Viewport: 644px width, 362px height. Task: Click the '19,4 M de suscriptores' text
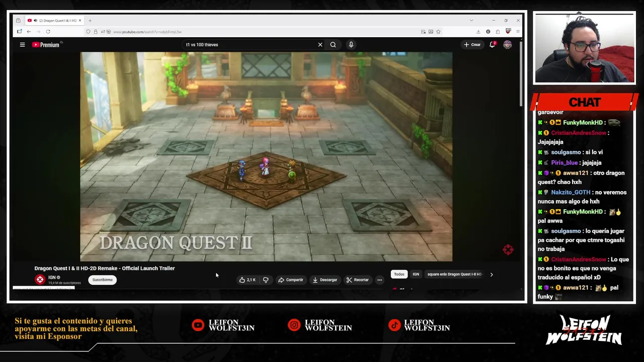tap(64, 283)
